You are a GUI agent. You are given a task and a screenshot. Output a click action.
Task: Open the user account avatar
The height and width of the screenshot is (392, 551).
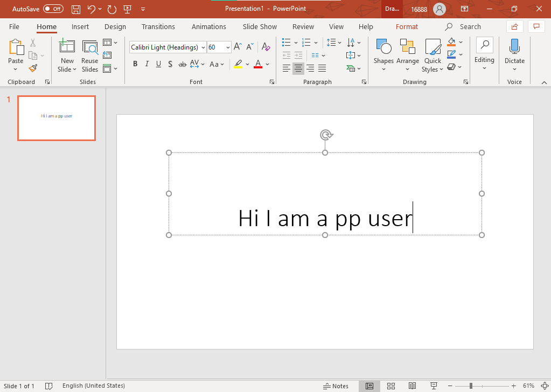click(x=440, y=9)
